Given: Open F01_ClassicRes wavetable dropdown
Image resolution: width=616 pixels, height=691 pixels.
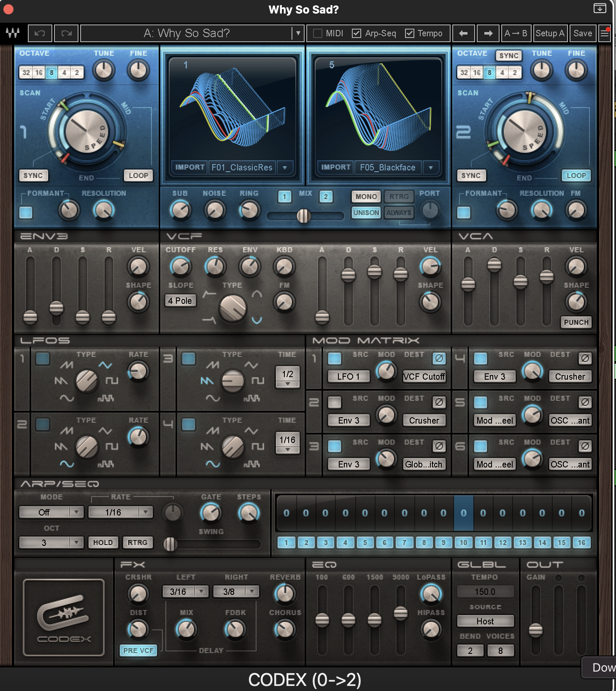Looking at the screenshot, I should pyautogui.click(x=285, y=167).
